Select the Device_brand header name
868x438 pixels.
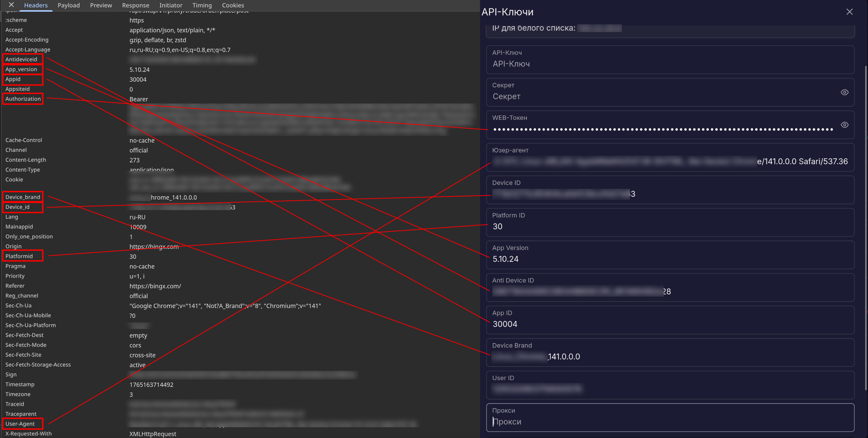click(x=22, y=197)
